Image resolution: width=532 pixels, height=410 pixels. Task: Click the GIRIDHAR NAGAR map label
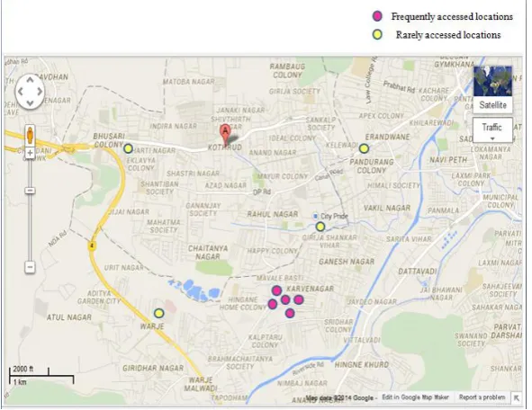(153, 368)
